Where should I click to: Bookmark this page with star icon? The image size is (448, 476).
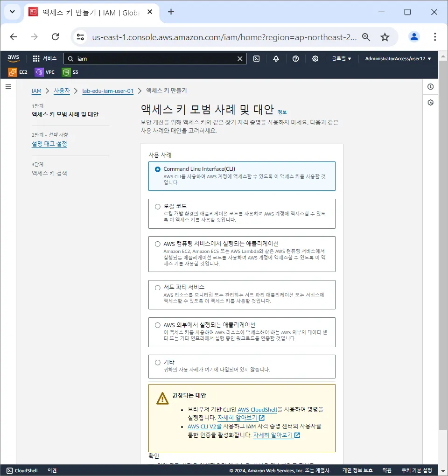pyautogui.click(x=385, y=37)
